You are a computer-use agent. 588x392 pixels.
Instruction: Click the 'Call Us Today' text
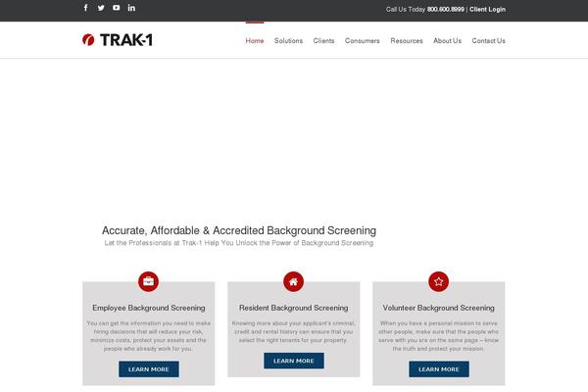click(x=406, y=10)
